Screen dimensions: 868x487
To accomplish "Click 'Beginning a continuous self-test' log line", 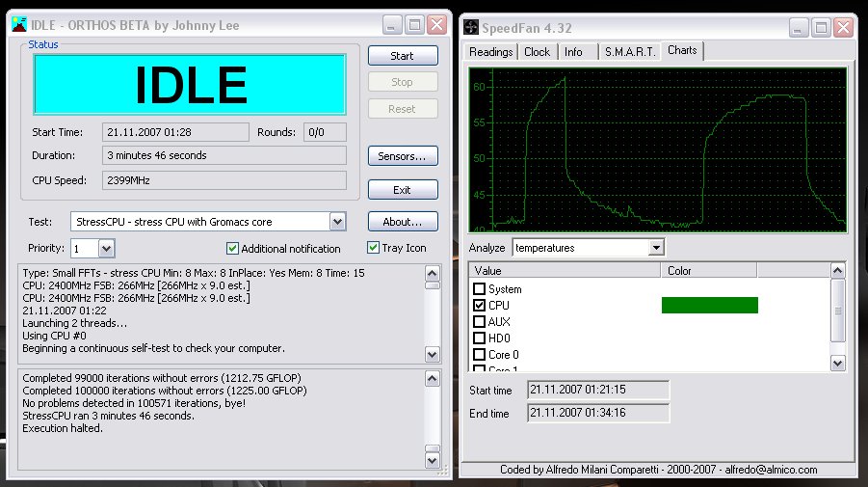I will point(154,348).
